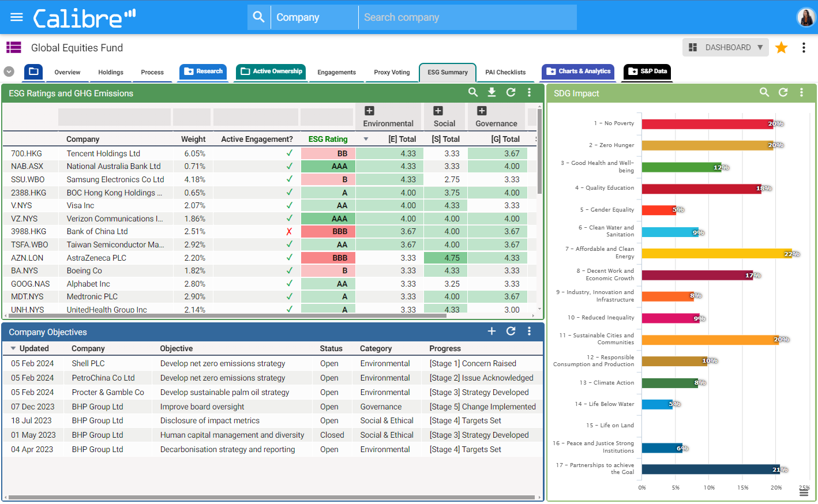Open the hamburger navigation menu
This screenshot has height=504, width=818.
pyautogui.click(x=17, y=17)
